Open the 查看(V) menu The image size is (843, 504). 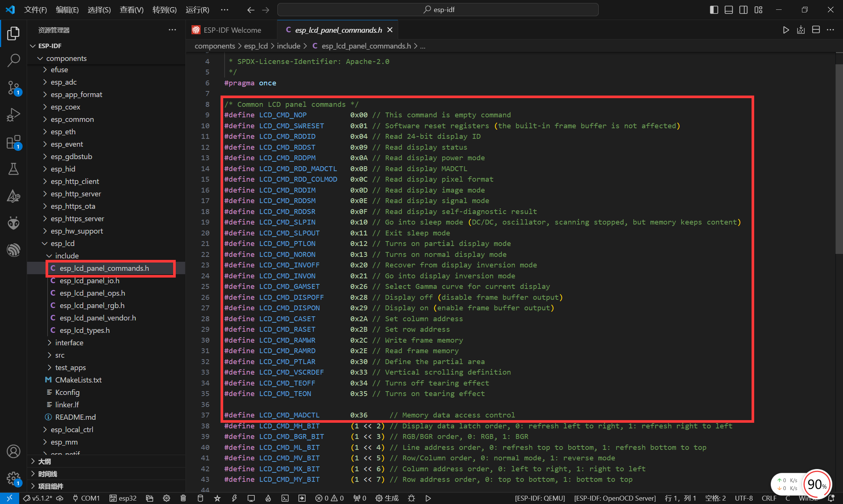click(x=132, y=10)
